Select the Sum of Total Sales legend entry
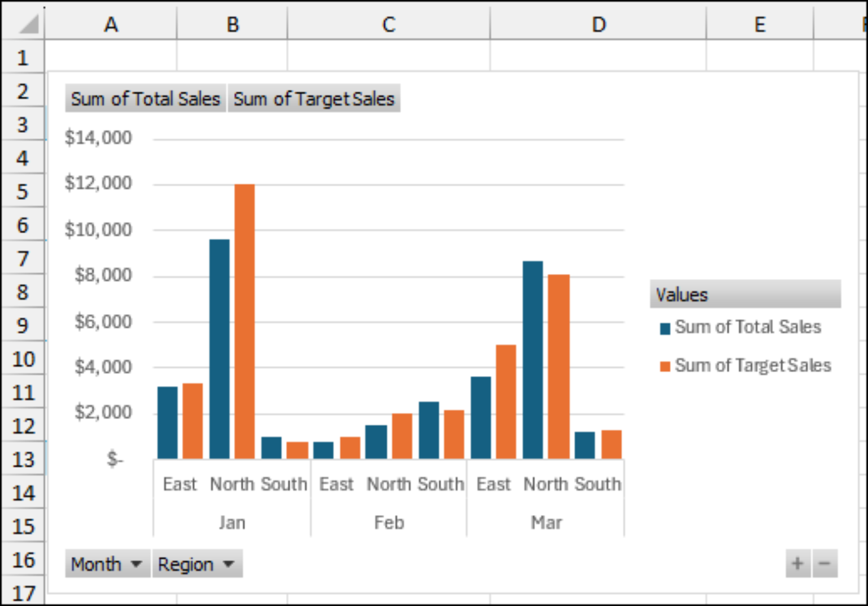868x606 pixels. click(740, 327)
